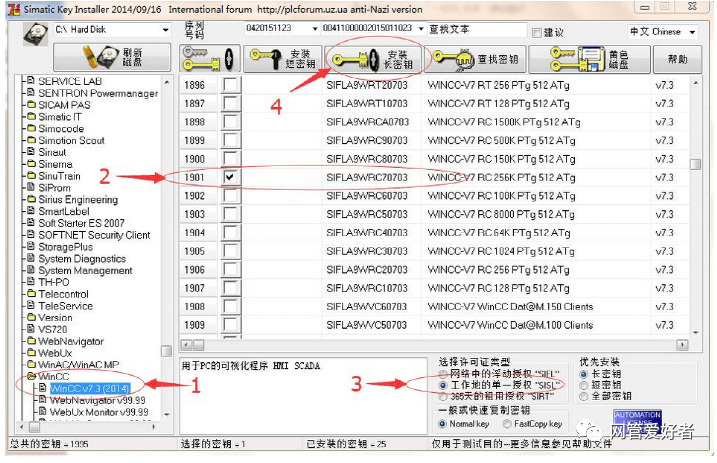This screenshot has width=717, height=463.
Task: Click the Help button 帮助
Action: click(677, 59)
